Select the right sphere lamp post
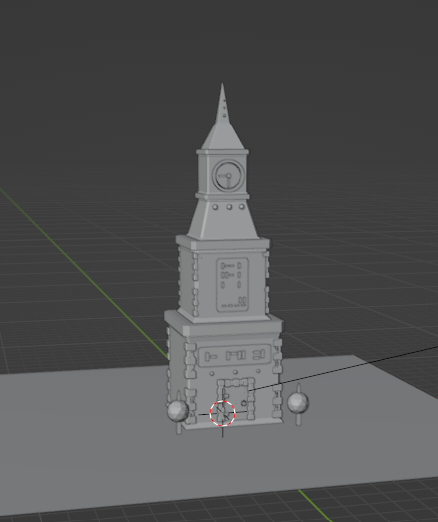Viewport: 438px width, 522px height. [x=298, y=404]
